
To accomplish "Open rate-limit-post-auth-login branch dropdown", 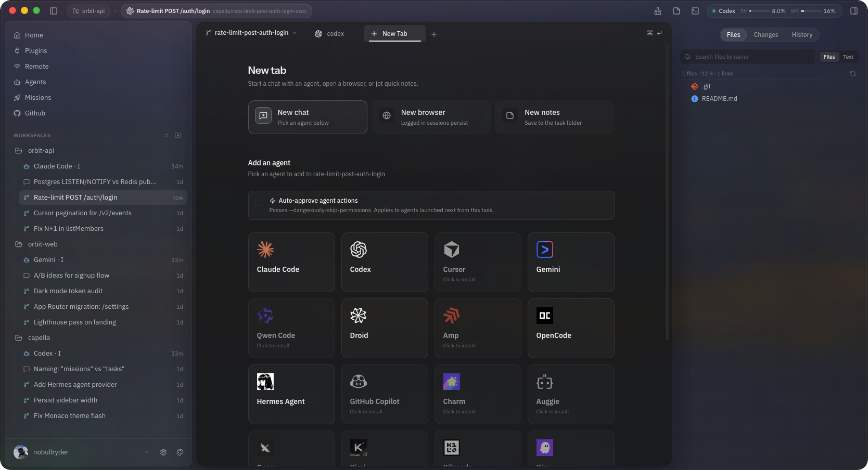I will (251, 33).
